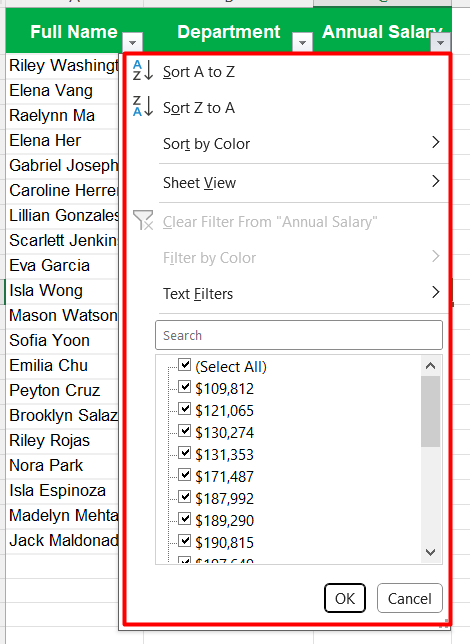Confirm the filter with OK
Viewport: 470px width, 644px height.
coord(345,598)
